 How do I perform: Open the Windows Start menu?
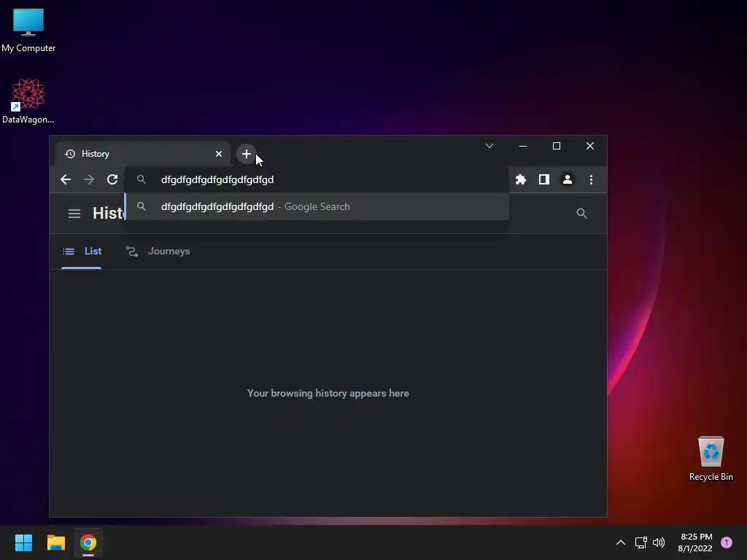[23, 542]
